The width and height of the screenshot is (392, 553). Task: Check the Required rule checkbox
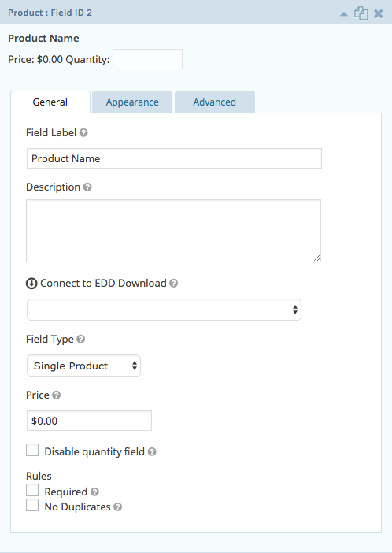click(x=32, y=490)
